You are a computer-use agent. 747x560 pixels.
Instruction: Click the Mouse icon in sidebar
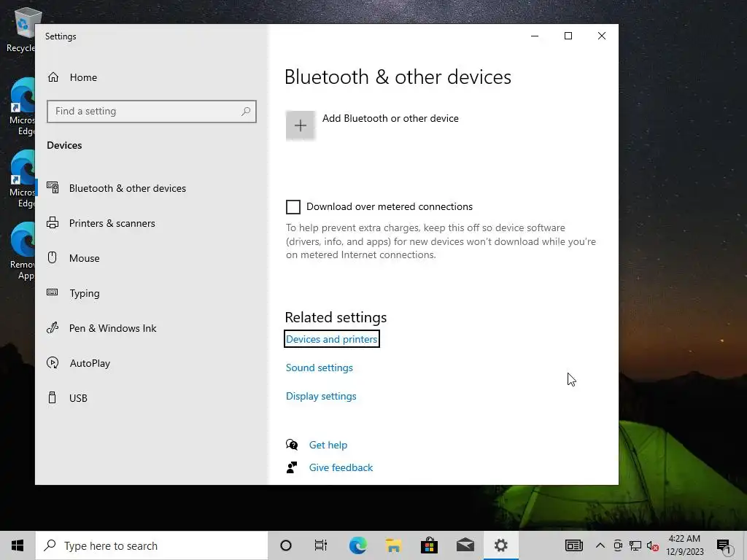[53, 257]
